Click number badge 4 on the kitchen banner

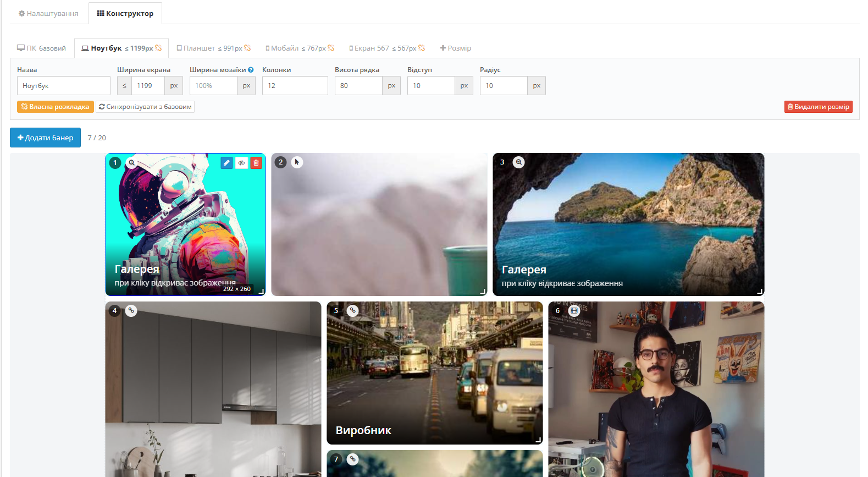(x=114, y=311)
